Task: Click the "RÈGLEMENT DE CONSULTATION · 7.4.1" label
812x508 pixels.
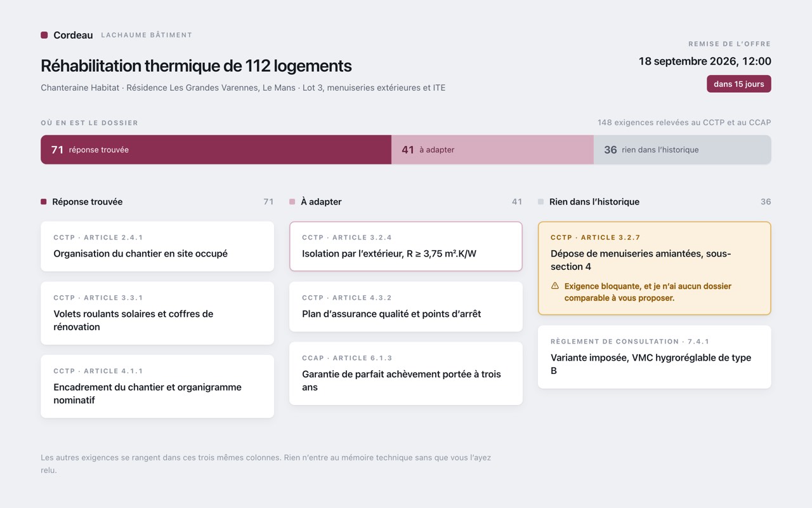Action: point(630,342)
